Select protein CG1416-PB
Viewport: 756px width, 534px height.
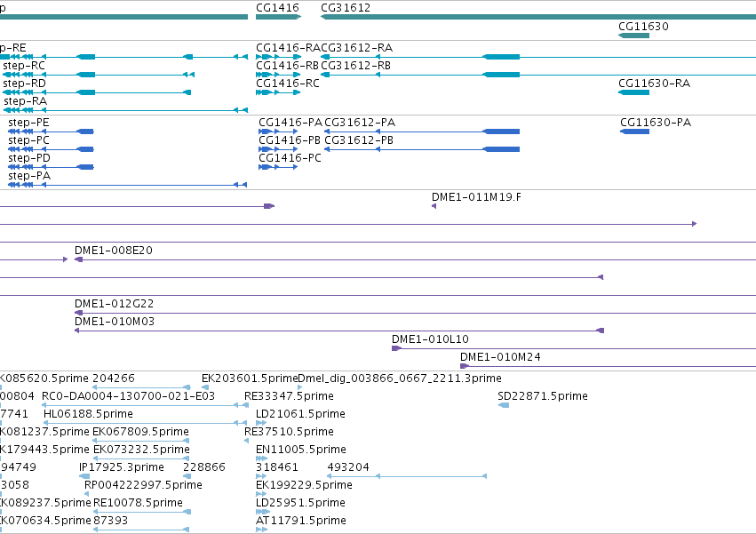pos(290,140)
